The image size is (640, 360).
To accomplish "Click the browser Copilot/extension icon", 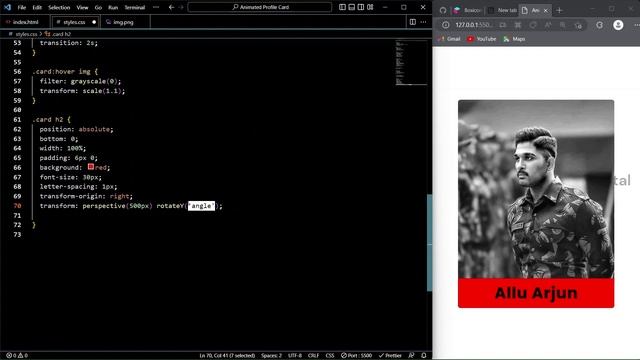I will click(x=599, y=25).
